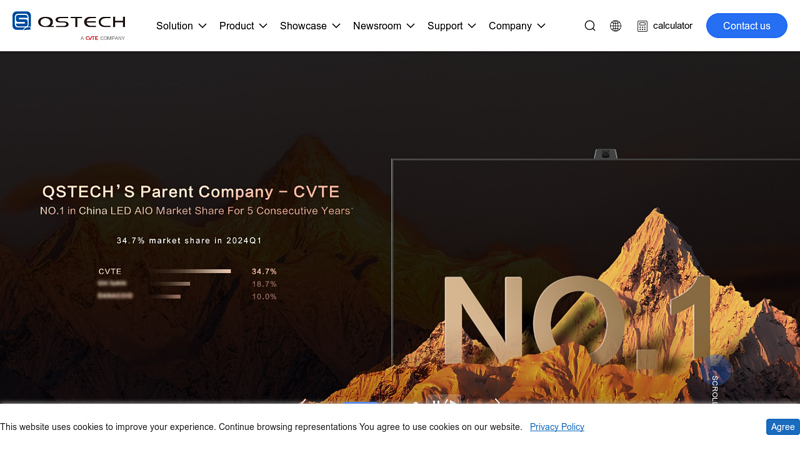
Task: Open the search magnifier icon
Action: pos(590,26)
